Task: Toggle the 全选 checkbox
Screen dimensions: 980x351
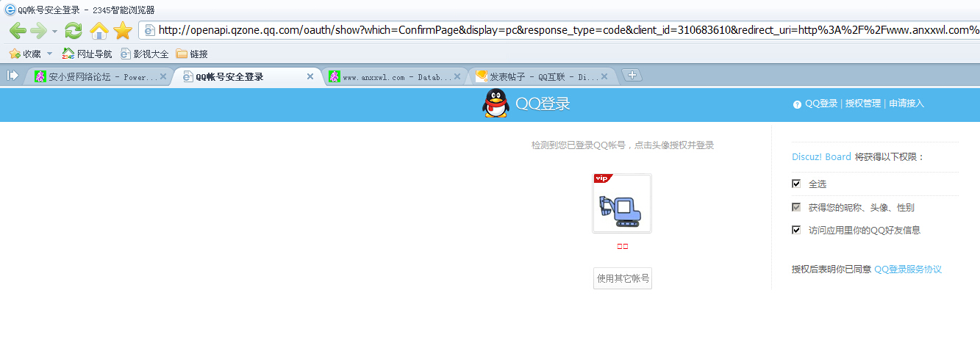Action: click(x=795, y=184)
